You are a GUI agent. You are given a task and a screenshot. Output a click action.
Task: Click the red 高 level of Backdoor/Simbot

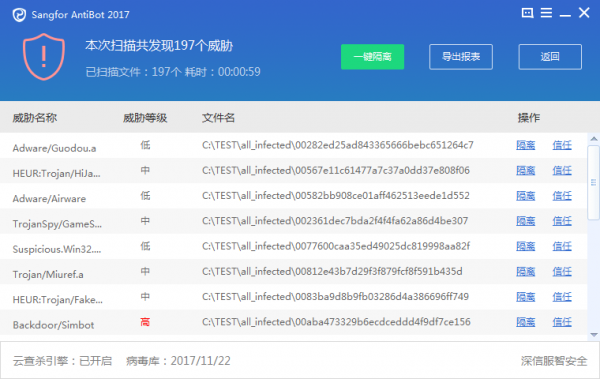tap(145, 322)
